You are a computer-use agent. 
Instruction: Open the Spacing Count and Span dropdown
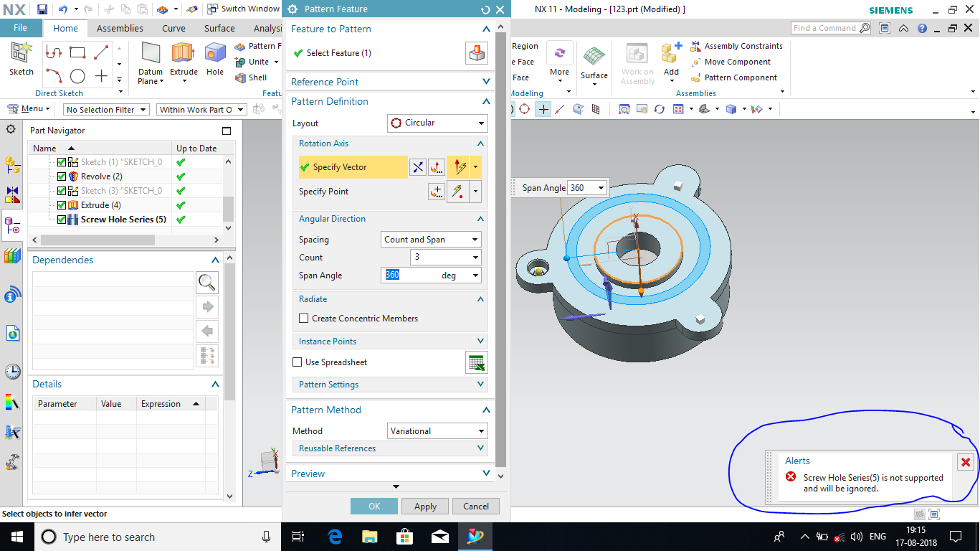pyautogui.click(x=431, y=240)
